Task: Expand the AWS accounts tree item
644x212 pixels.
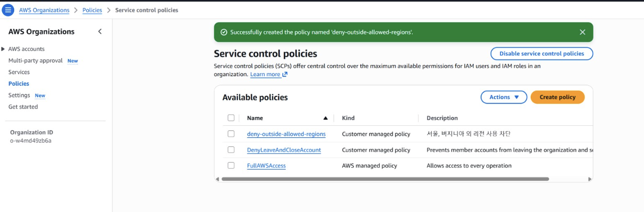Action: point(4,49)
